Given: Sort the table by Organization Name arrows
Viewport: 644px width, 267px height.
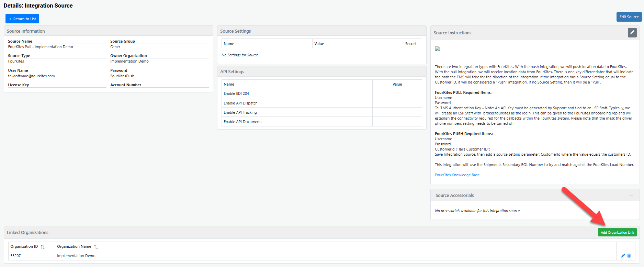Looking at the screenshot, I should [x=96, y=247].
